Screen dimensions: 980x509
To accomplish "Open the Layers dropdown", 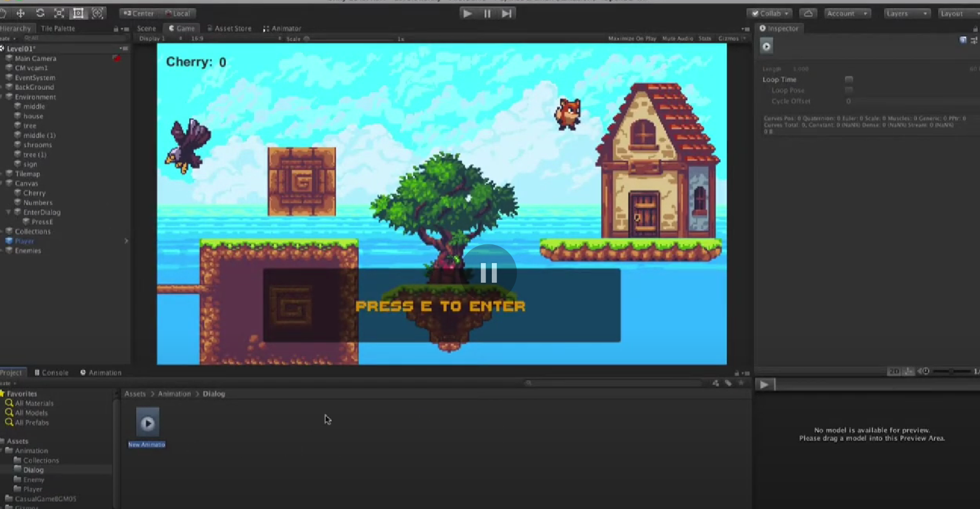I will [x=906, y=13].
